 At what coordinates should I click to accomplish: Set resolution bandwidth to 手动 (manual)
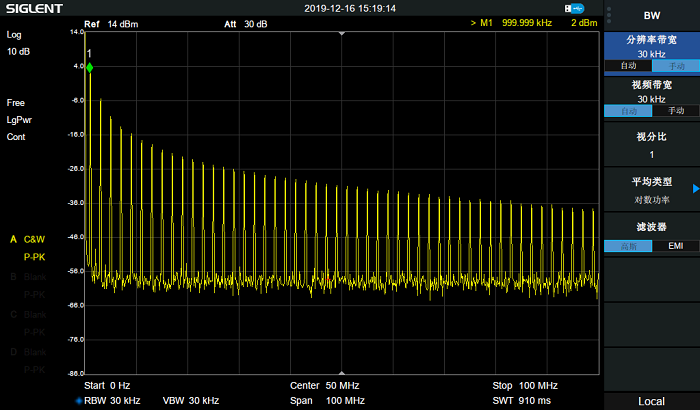click(x=676, y=66)
